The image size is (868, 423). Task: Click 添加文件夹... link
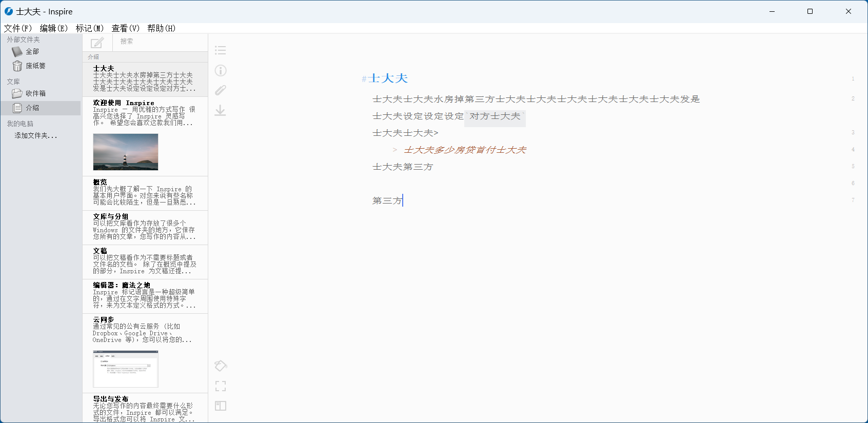coord(36,135)
